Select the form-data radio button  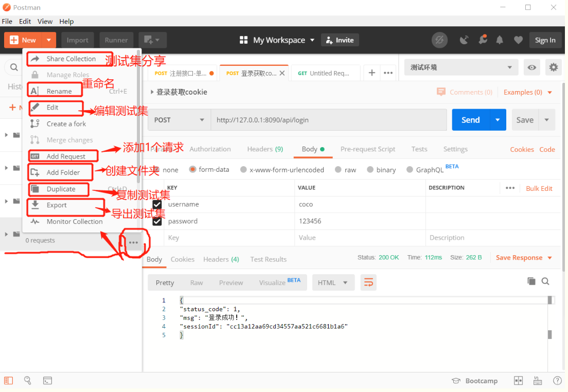pyautogui.click(x=193, y=169)
